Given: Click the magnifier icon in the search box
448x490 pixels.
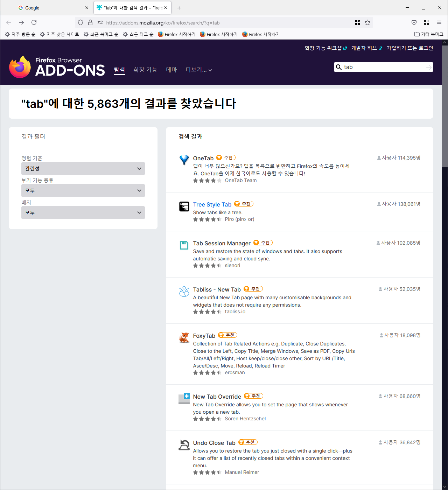Looking at the screenshot, I should pyautogui.click(x=339, y=67).
